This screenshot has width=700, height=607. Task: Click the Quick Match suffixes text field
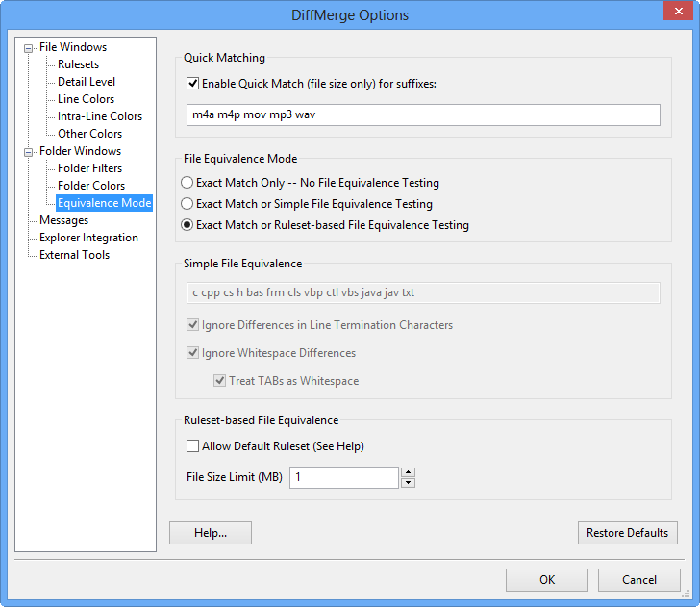(423, 115)
